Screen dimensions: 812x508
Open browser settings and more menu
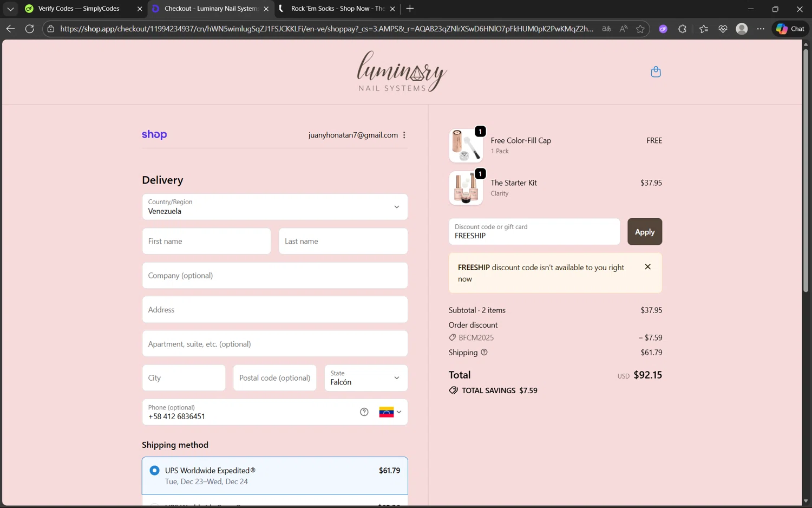tap(761, 29)
